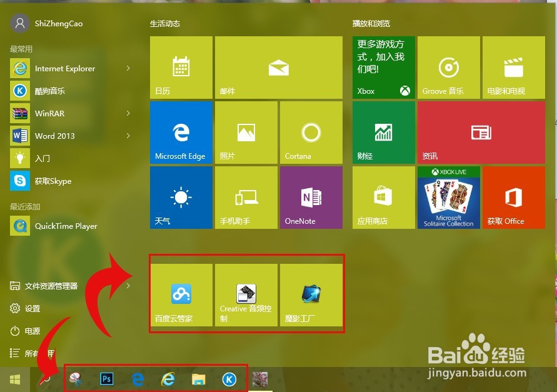The width and height of the screenshot is (557, 392).
Task: Expand the 文件资源管理器 submenu arrow
Action: pyautogui.click(x=128, y=286)
